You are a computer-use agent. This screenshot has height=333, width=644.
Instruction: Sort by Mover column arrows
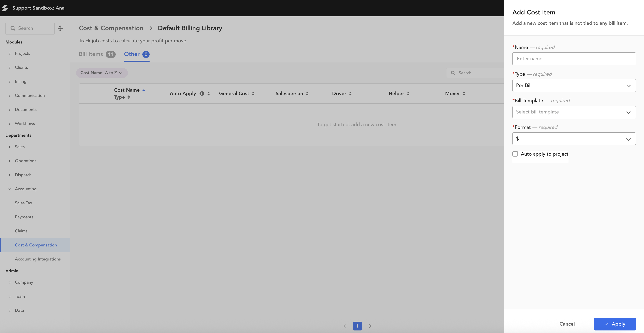464,94
